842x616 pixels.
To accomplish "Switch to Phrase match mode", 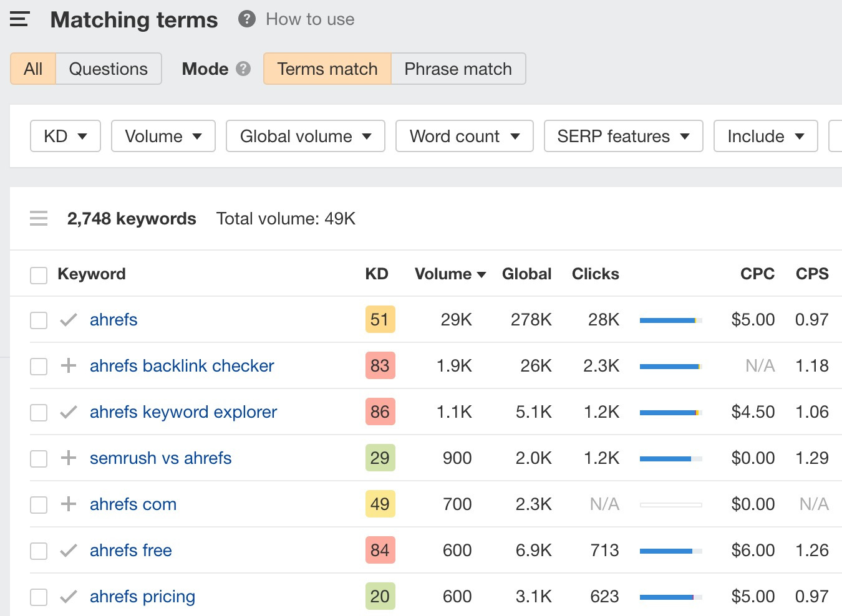I will tap(458, 69).
